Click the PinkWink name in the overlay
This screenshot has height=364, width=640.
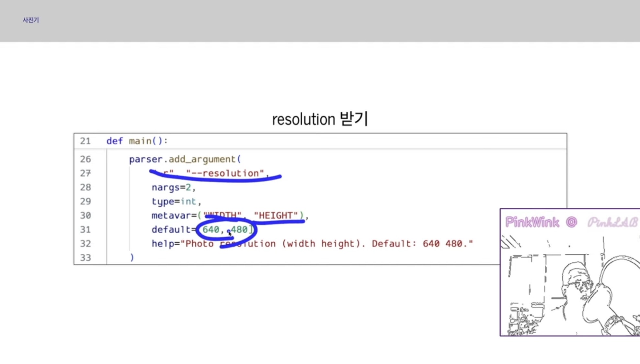(x=532, y=222)
